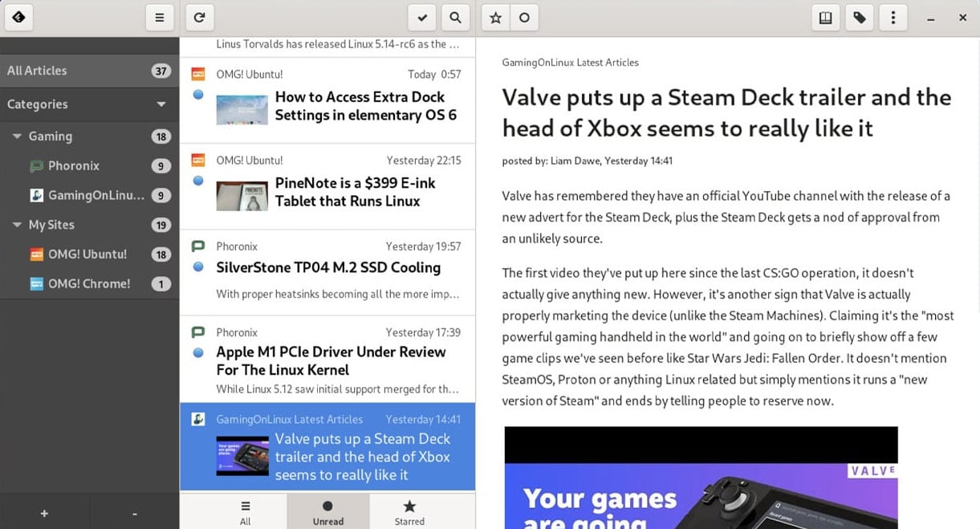Select OMG! Chrome! feed
The height and width of the screenshot is (529, 980).
(89, 283)
